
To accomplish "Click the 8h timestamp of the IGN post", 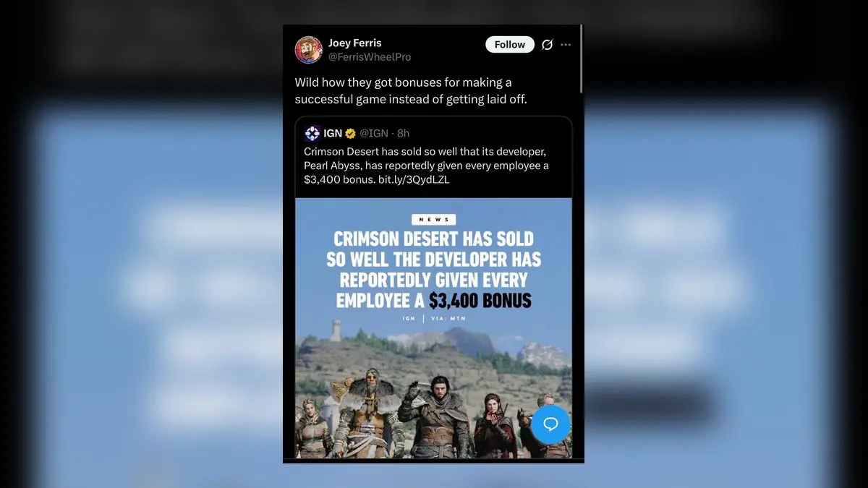I will (x=403, y=133).
